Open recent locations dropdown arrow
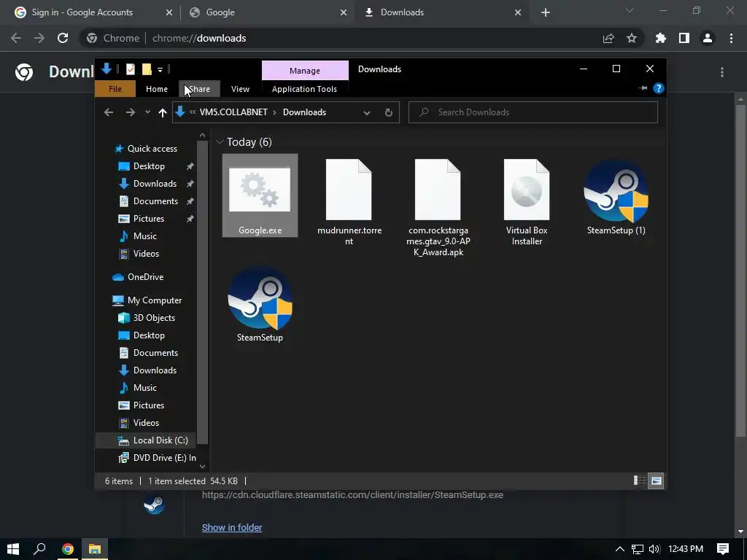The image size is (747, 560). pos(147,112)
